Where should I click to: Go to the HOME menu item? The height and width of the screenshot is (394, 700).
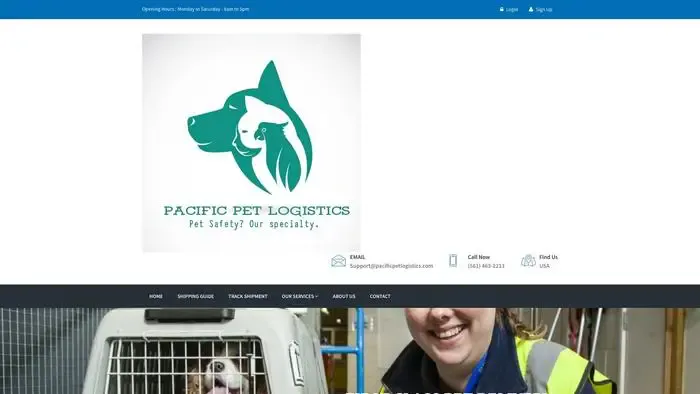pyautogui.click(x=156, y=296)
